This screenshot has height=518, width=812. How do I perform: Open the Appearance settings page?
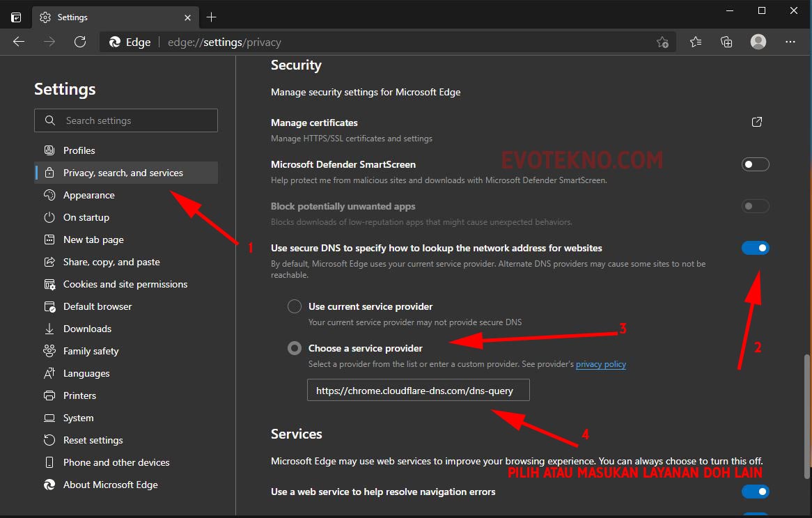[x=88, y=195]
